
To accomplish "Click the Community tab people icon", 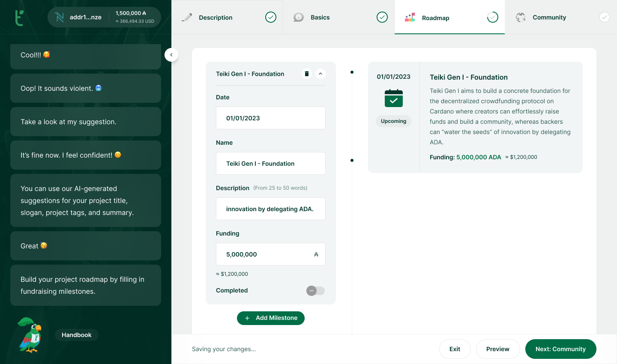I will pos(521,17).
